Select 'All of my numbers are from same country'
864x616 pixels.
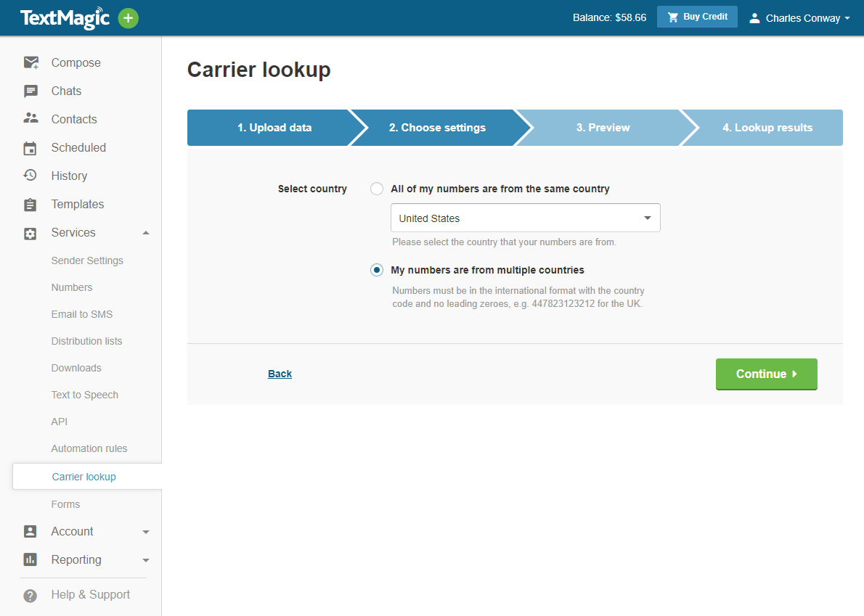coord(377,189)
